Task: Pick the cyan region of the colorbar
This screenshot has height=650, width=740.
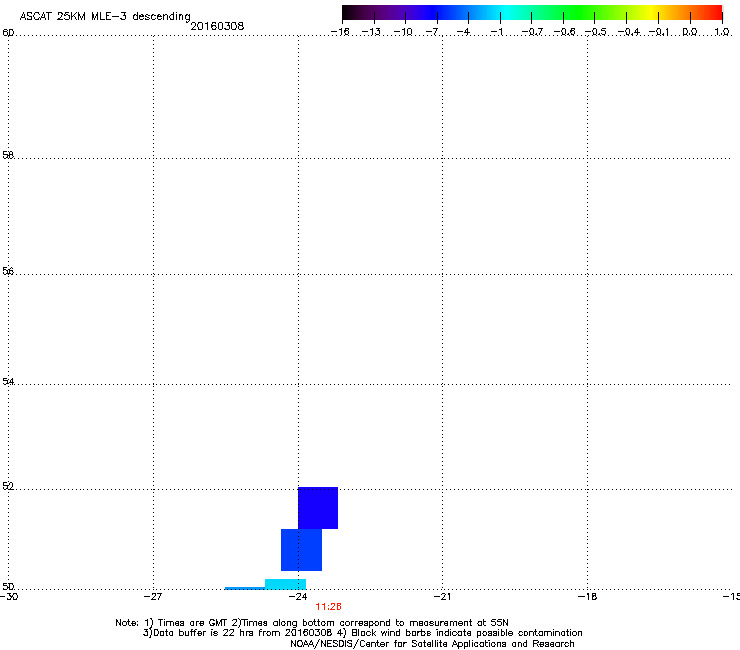Action: pos(507,13)
